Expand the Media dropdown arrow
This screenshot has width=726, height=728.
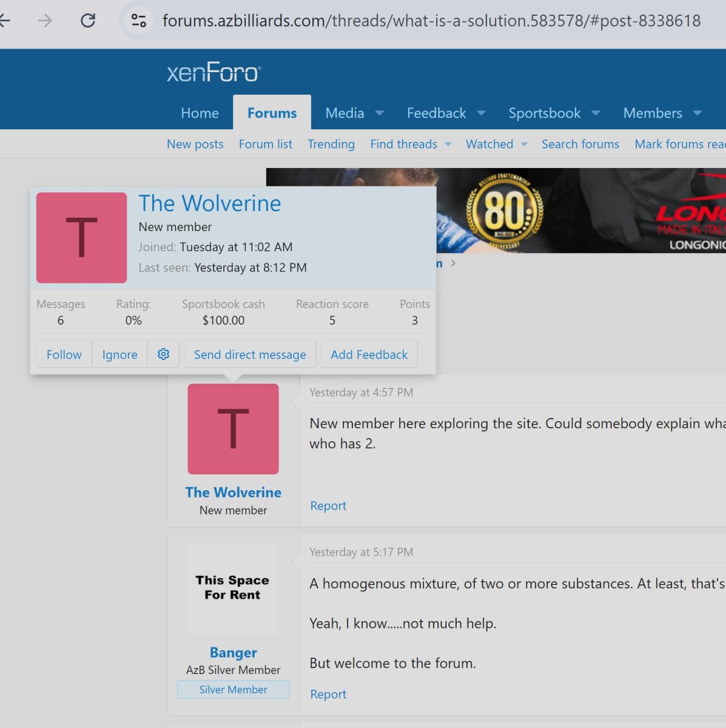(x=380, y=113)
